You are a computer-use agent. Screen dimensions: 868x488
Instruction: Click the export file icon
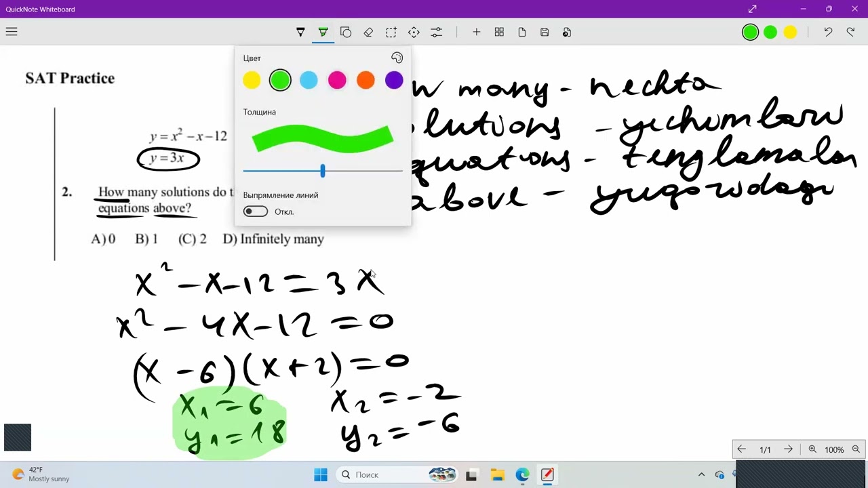(567, 32)
